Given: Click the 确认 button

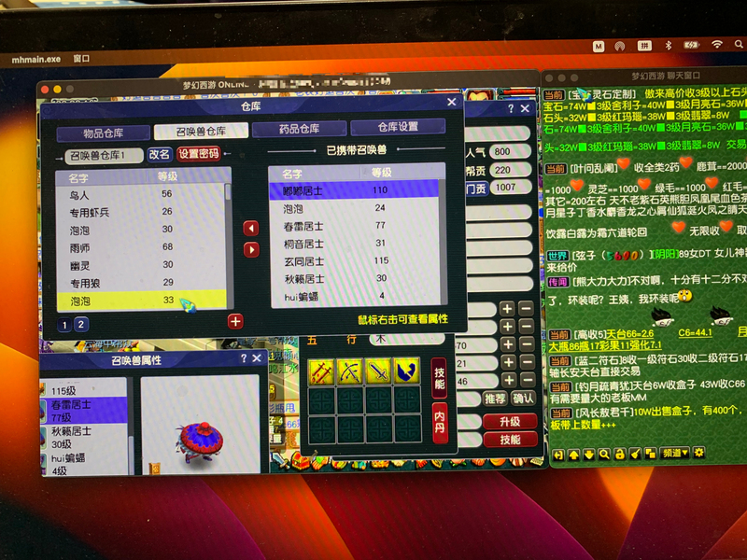Looking at the screenshot, I should 523,399.
